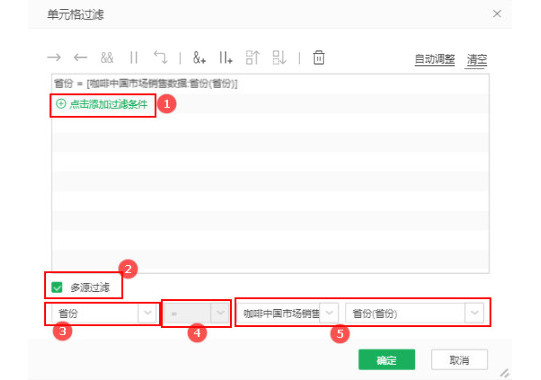The image size is (541, 380).
Task: Click the outdent left arrow icon
Action: (80, 57)
